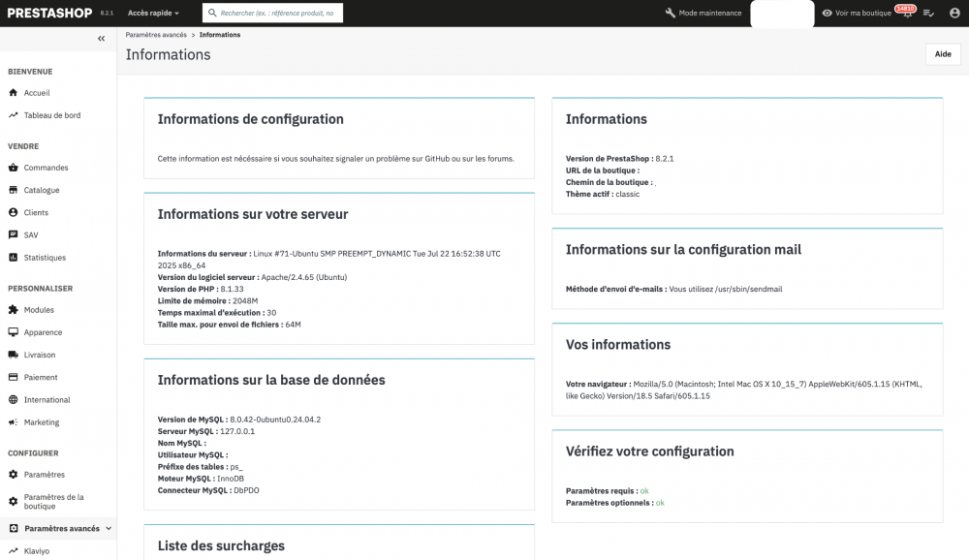Image resolution: width=969 pixels, height=560 pixels.
Task: Open Modules menu entry
Action: tap(39, 310)
